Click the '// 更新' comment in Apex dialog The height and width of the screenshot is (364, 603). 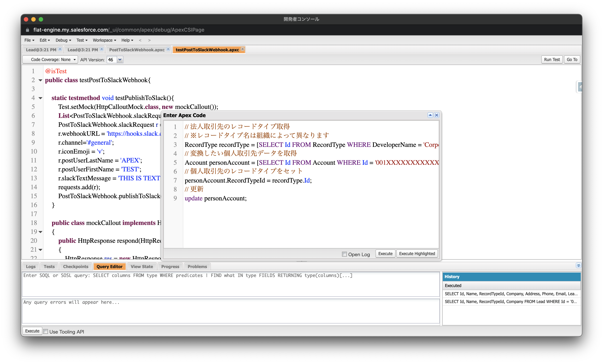(x=194, y=189)
